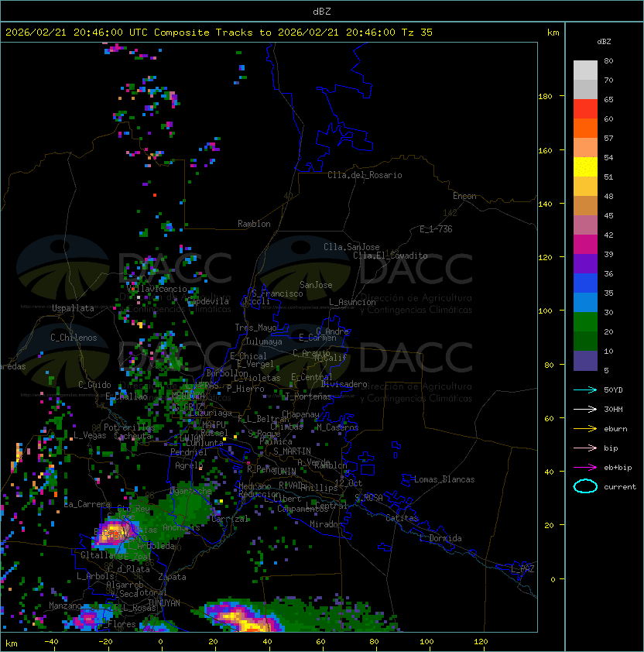Click the 'C_Chilenos' place label

74,338
